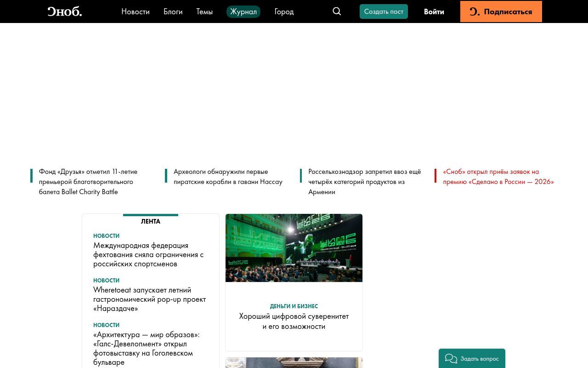Viewport: 588px width, 368px height.
Task: Click the С. icon on Подписаться button
Action: [x=475, y=11]
